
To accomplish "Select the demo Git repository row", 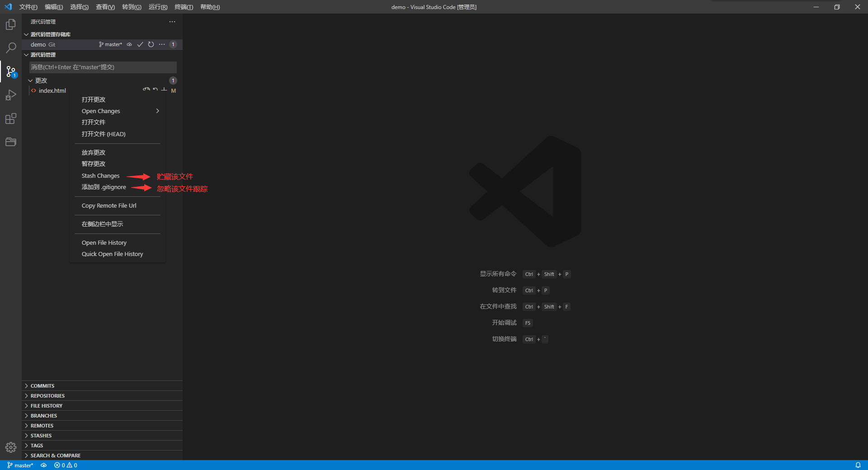I will tap(102, 44).
